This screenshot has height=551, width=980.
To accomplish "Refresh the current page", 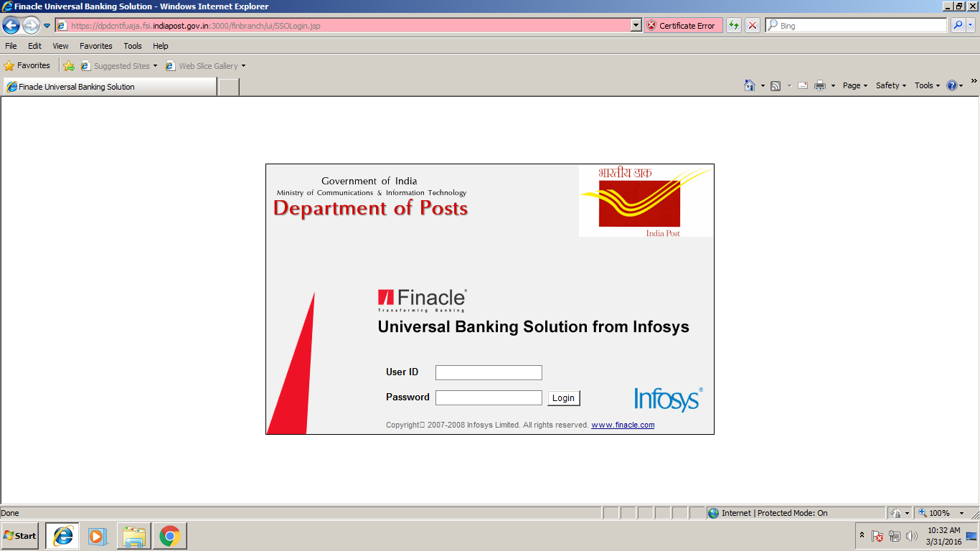I will [733, 25].
